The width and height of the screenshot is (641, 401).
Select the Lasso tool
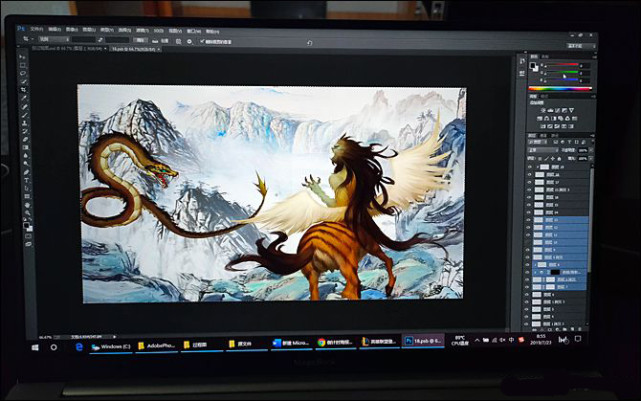(23, 73)
